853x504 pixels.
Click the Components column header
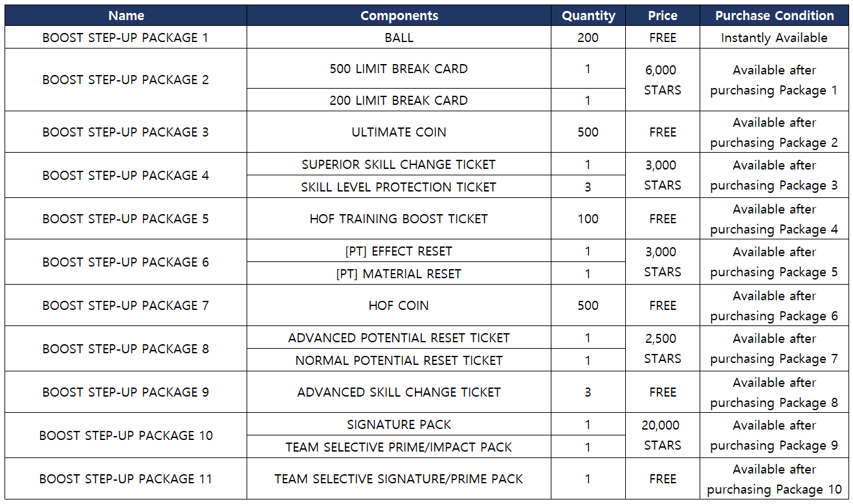click(x=399, y=16)
